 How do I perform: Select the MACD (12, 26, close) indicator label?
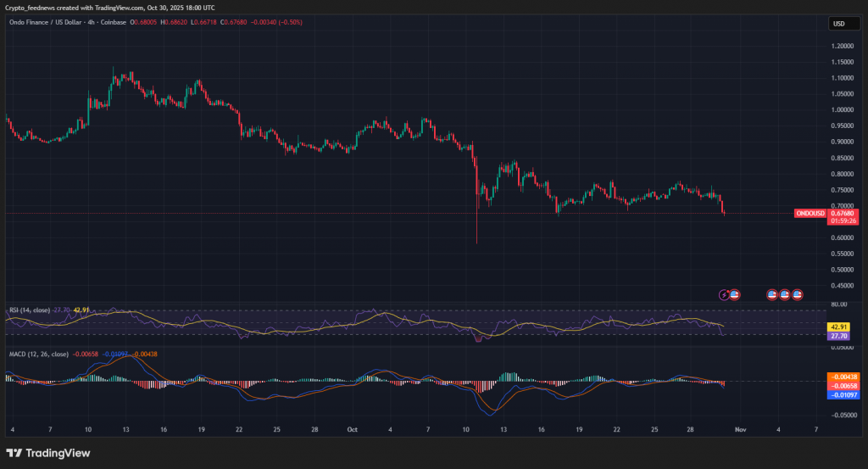[x=38, y=353]
